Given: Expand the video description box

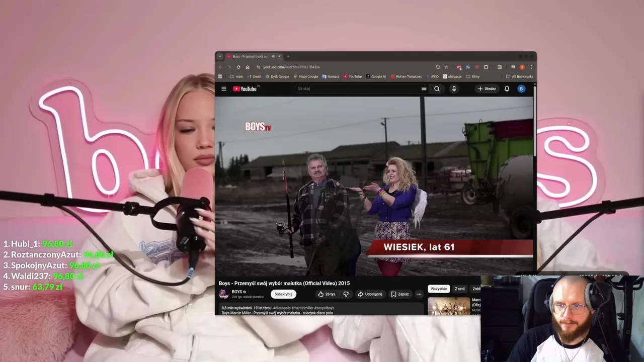Looking at the screenshot, I should [x=321, y=309].
